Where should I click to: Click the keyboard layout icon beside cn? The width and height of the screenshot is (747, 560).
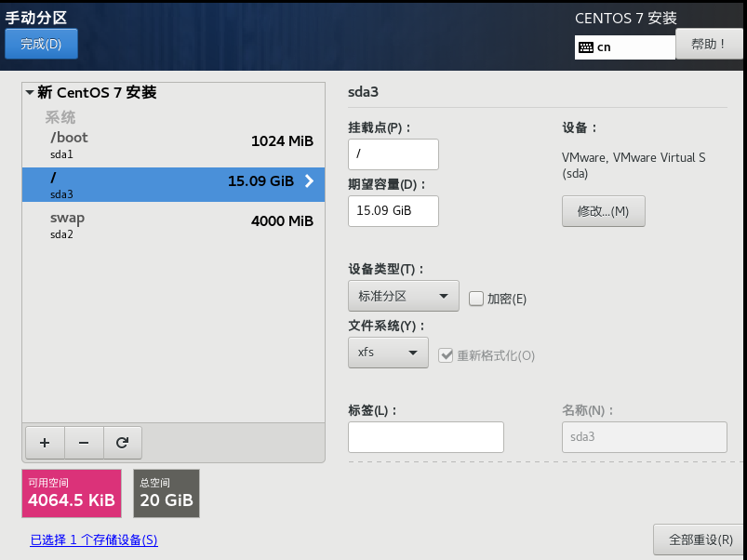click(585, 47)
